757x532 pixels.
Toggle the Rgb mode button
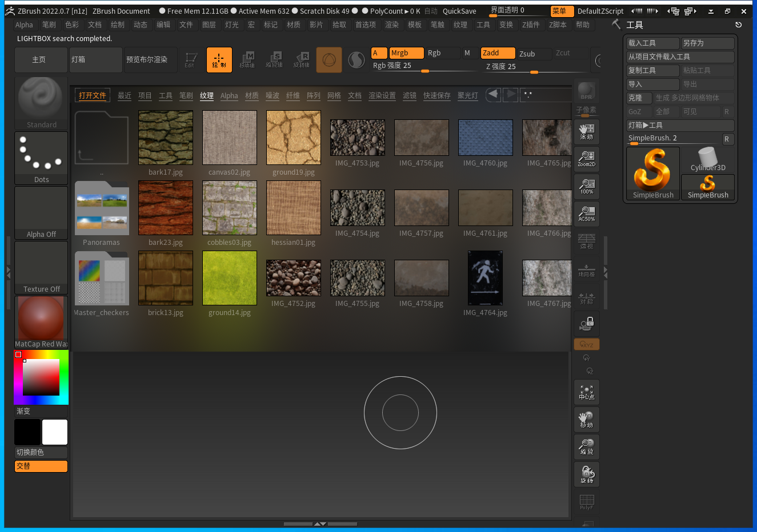[x=443, y=53]
